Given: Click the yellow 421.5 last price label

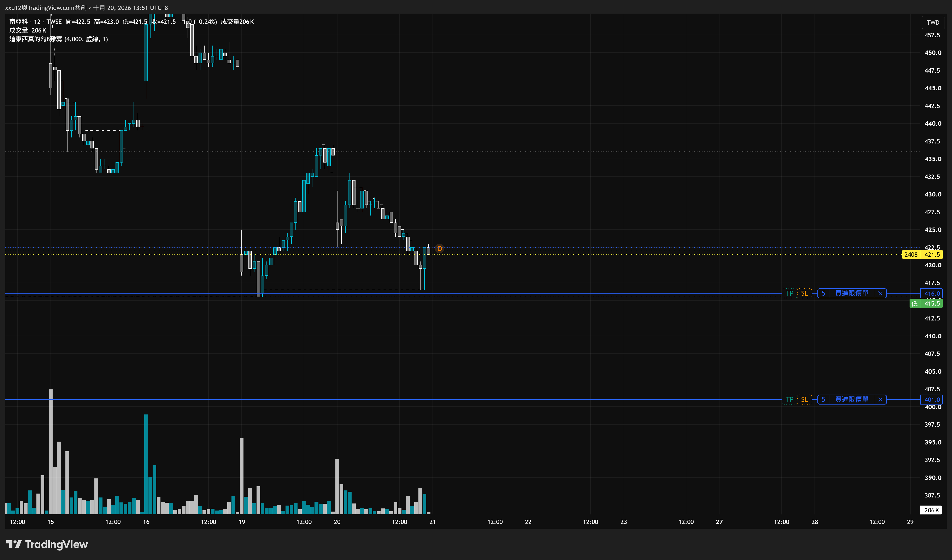Looking at the screenshot, I should [x=932, y=254].
